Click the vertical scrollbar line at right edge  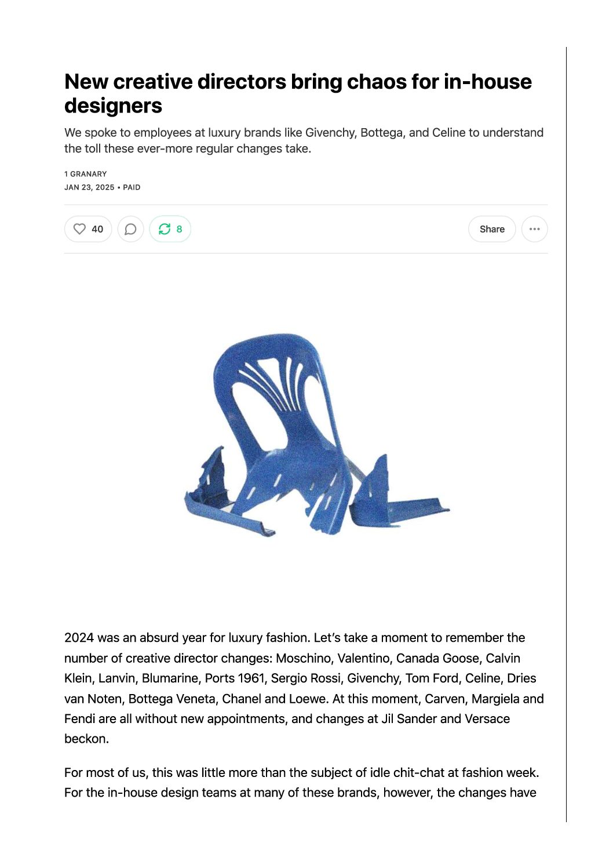(x=566, y=434)
